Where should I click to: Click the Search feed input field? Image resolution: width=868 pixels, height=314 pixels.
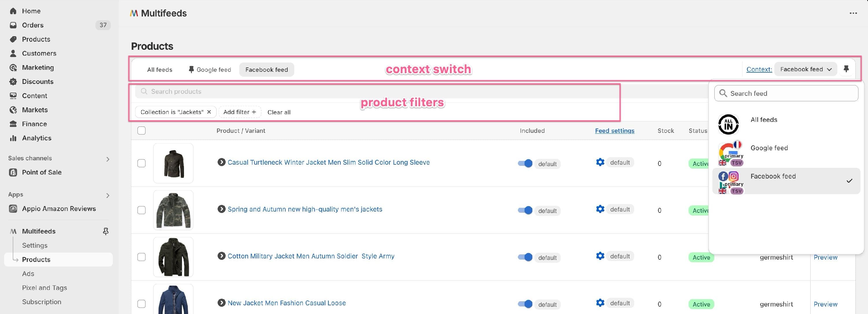(786, 93)
